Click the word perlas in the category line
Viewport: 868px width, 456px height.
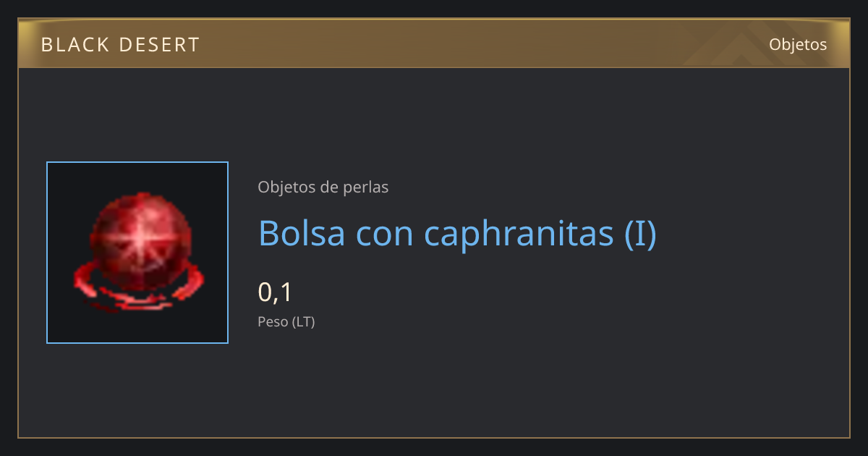tap(367, 187)
